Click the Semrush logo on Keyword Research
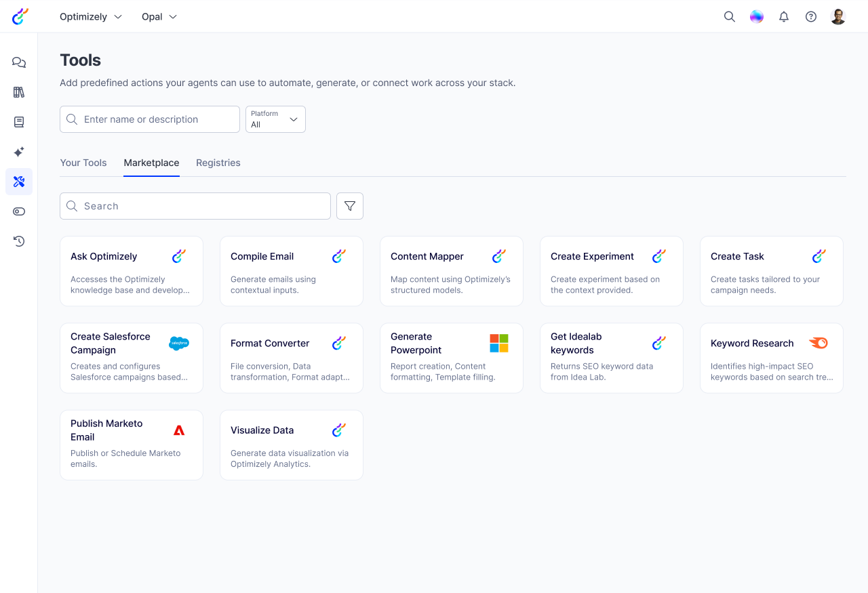The height and width of the screenshot is (593, 868). tap(819, 343)
